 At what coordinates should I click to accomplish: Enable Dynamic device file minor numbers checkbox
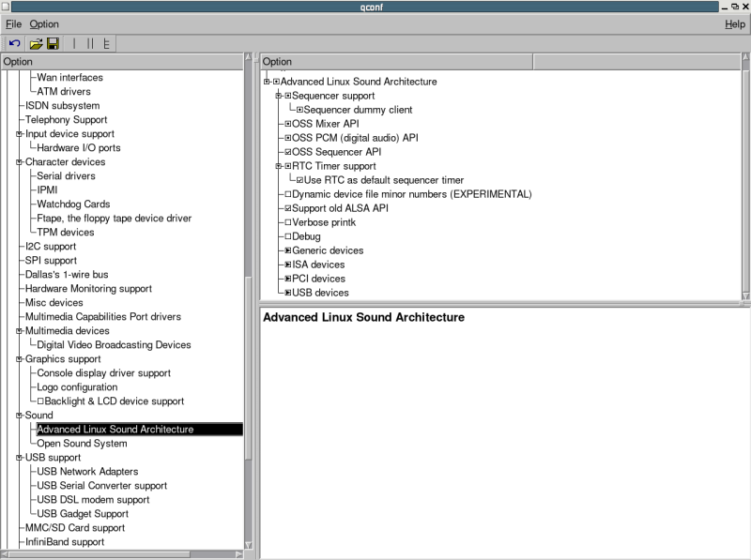288,194
